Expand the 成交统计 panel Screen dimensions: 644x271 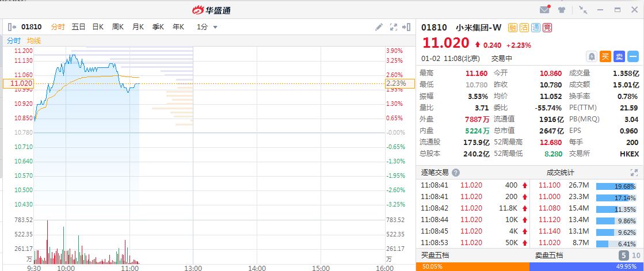coord(632,173)
